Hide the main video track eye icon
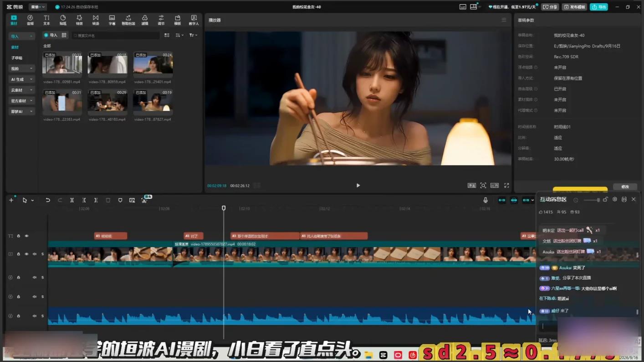This screenshot has width=644, height=362. click(x=26, y=254)
